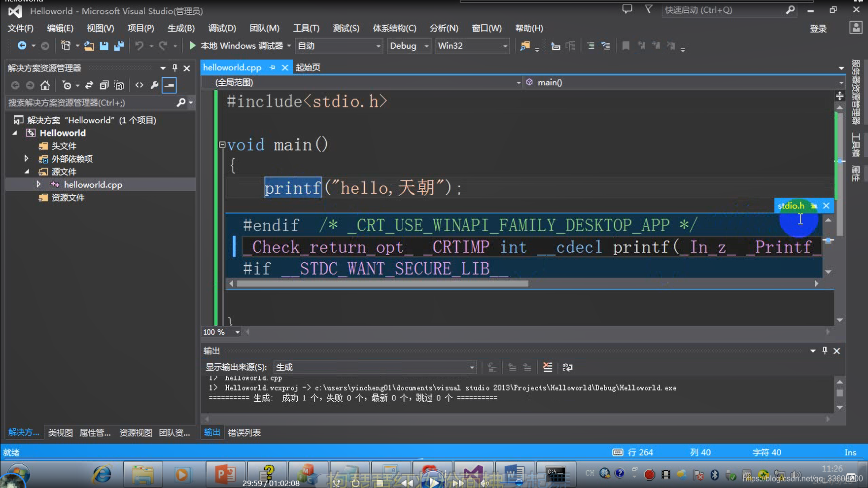Select helloworld.cpp in Solution Explorer
The height and width of the screenshot is (488, 868).
(93, 184)
